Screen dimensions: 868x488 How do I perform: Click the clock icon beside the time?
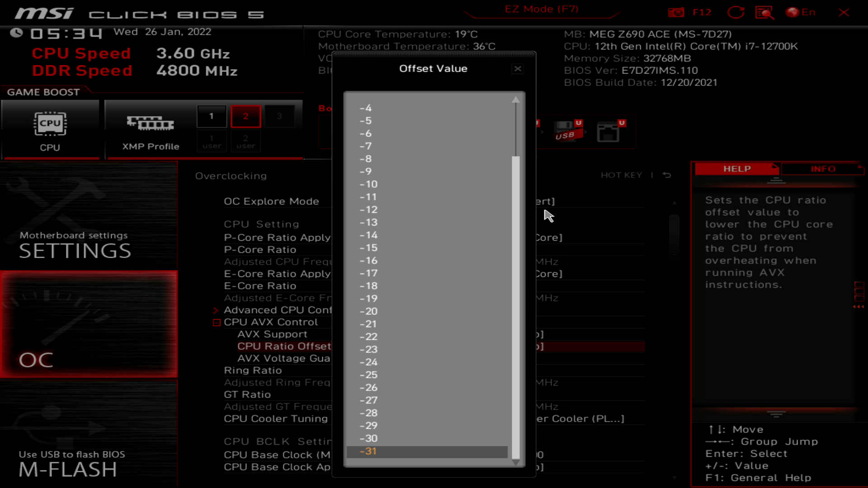pos(16,33)
